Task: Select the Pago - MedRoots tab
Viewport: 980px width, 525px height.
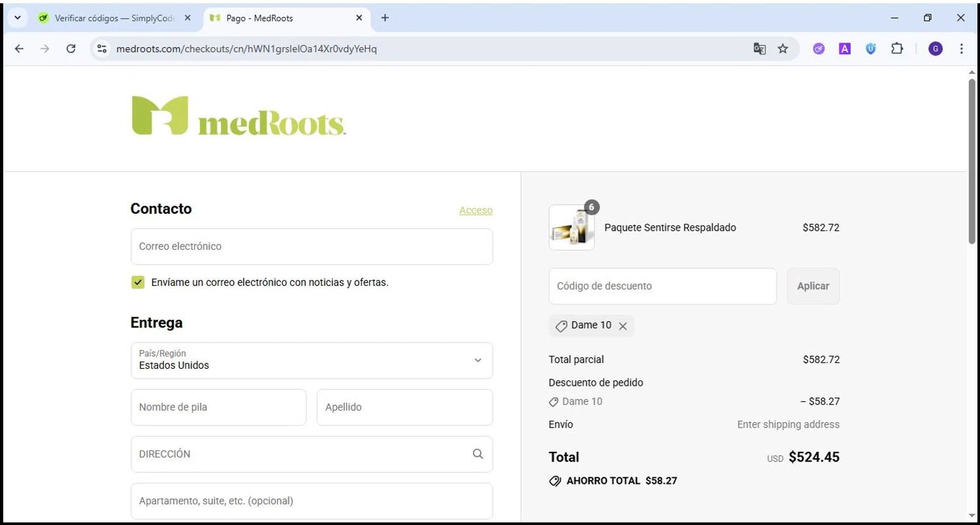Action: tap(286, 18)
